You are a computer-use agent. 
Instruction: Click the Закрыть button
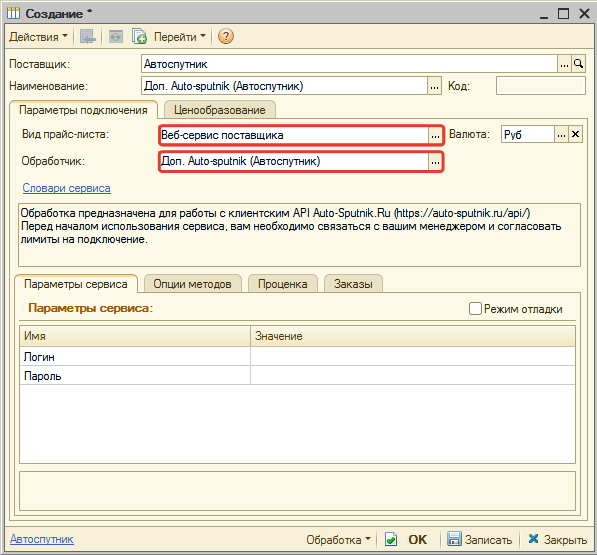click(557, 539)
